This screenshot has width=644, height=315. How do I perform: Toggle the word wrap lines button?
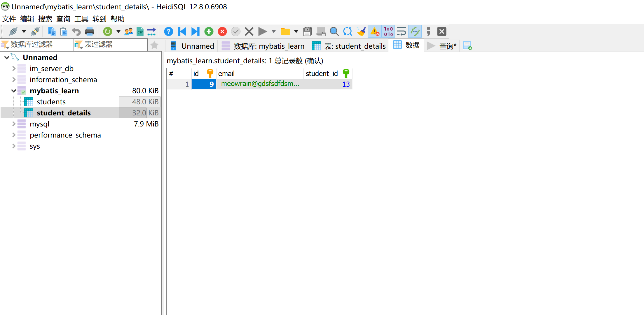pyautogui.click(x=402, y=31)
